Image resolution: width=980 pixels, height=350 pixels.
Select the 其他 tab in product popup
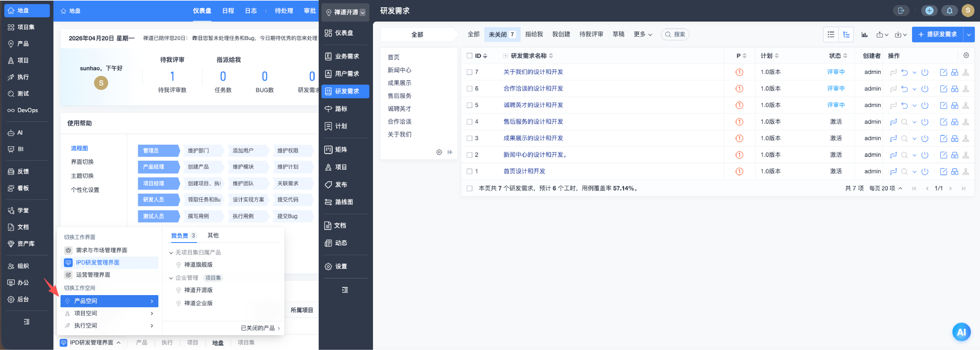click(213, 235)
